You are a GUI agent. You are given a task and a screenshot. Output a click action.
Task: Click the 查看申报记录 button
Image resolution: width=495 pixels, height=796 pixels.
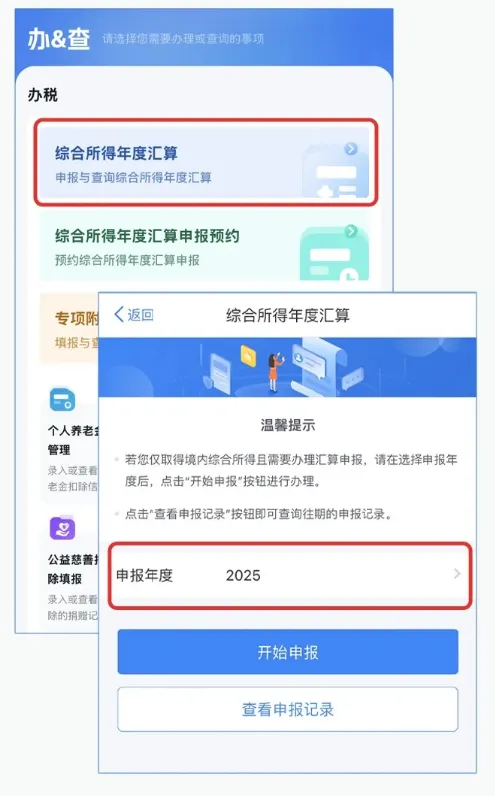point(288,709)
